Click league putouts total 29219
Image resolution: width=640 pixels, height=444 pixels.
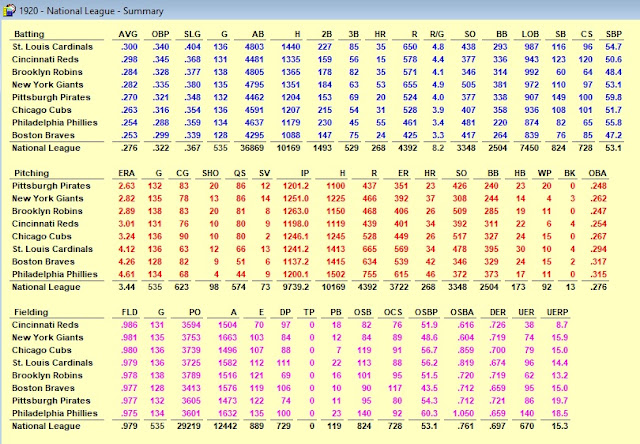click(x=189, y=426)
